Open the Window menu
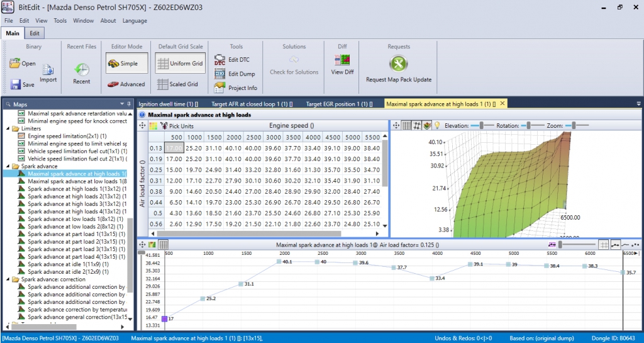This screenshot has height=343, width=644. 84,21
